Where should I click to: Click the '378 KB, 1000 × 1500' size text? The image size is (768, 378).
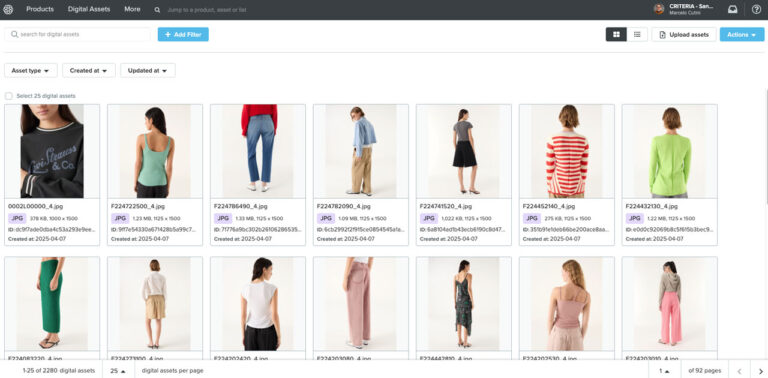54,218
